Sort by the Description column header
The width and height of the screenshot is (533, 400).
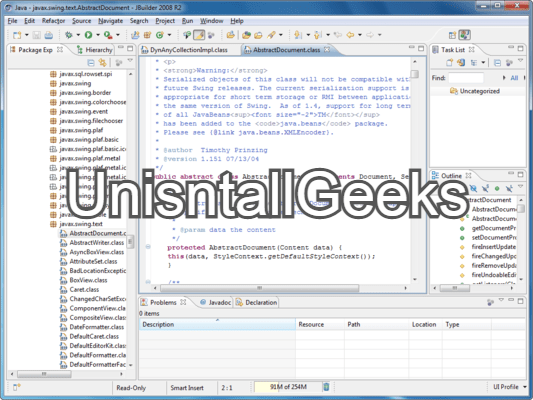coord(217,324)
